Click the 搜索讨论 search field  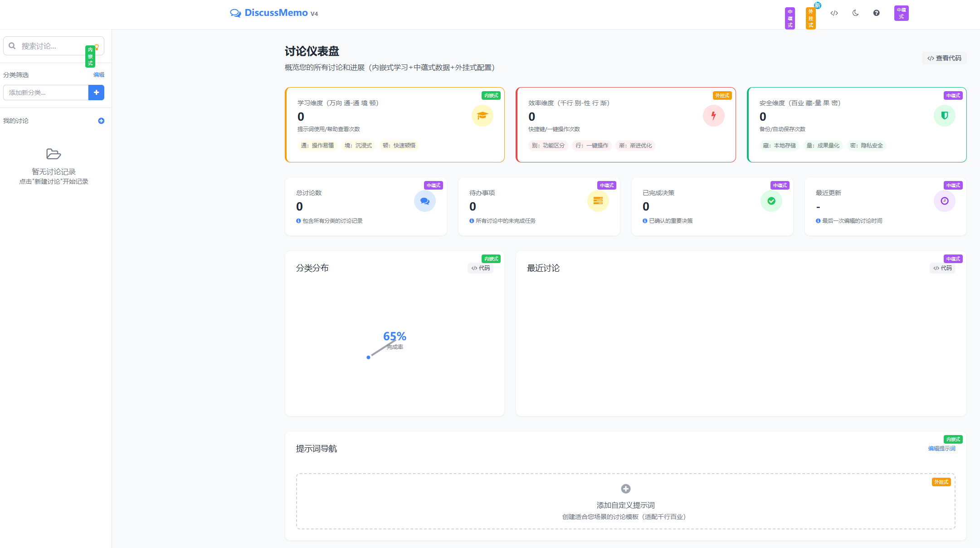point(50,46)
